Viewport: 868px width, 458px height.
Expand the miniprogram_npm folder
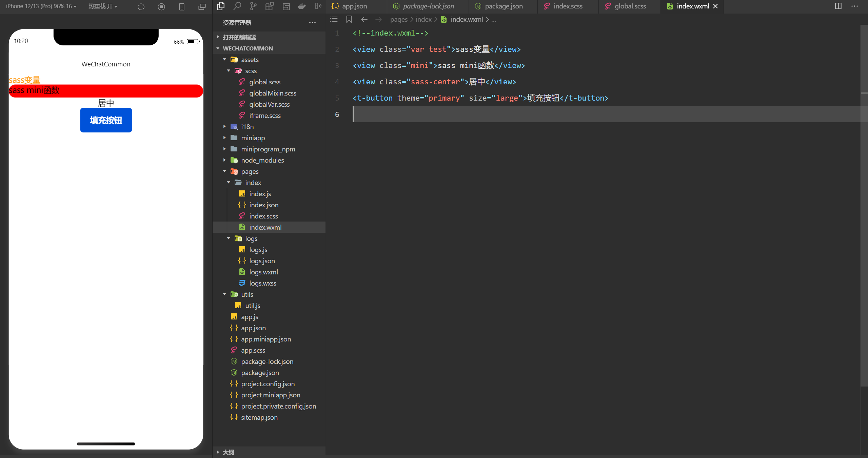[268, 149]
